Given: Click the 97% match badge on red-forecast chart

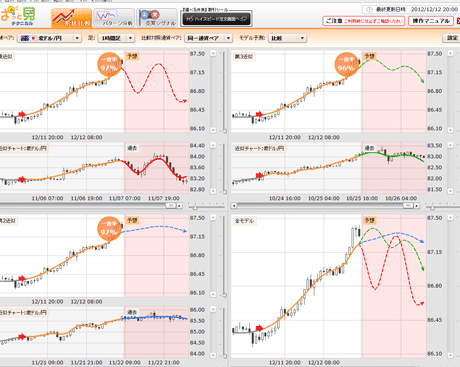Looking at the screenshot, I should pyautogui.click(x=109, y=65).
